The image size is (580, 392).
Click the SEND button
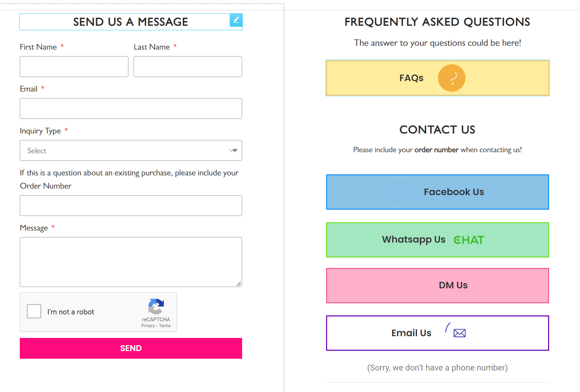[131, 348]
